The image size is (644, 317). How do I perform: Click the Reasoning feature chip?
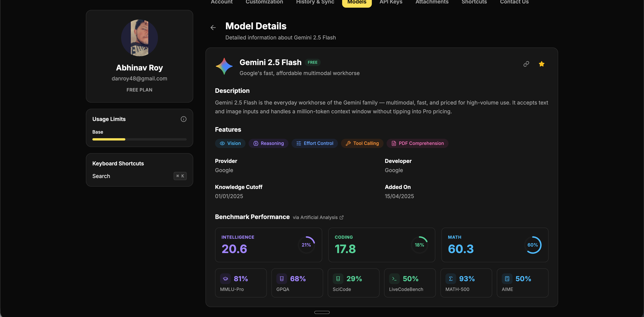[x=268, y=143]
